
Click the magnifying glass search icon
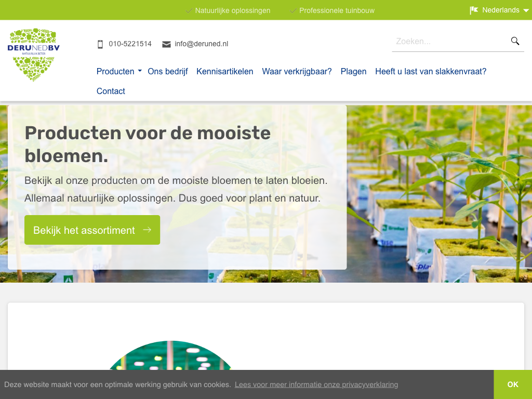[x=515, y=41]
